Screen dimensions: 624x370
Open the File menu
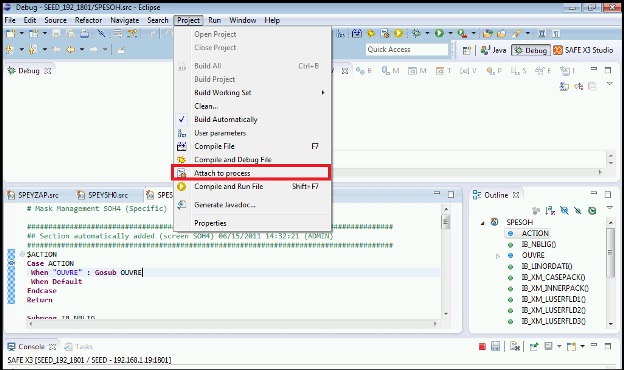click(10, 20)
